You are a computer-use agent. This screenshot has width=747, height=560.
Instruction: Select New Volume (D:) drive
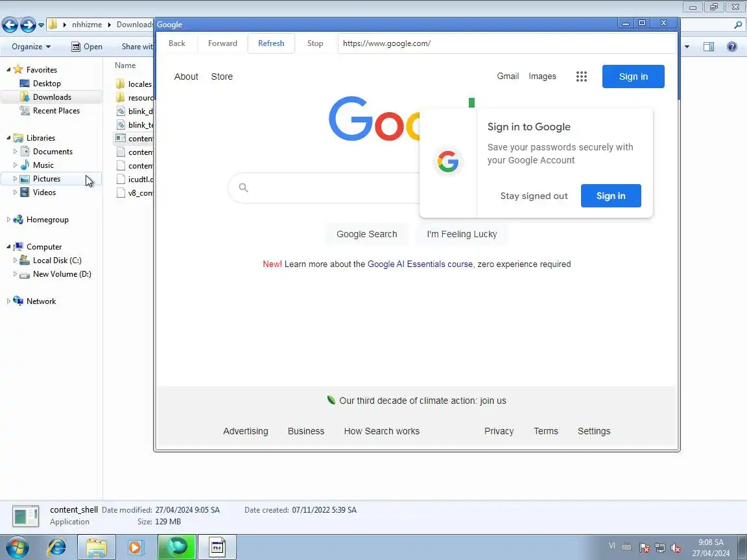pos(62,274)
